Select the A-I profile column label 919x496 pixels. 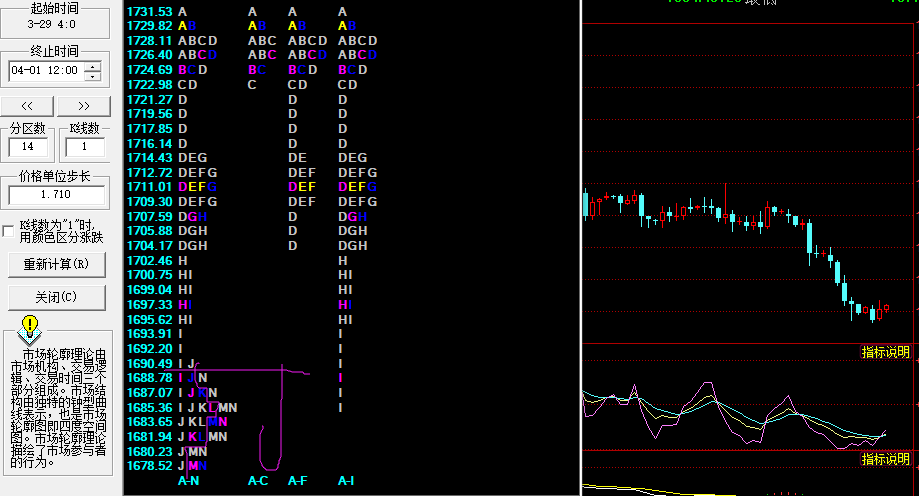tap(346, 481)
